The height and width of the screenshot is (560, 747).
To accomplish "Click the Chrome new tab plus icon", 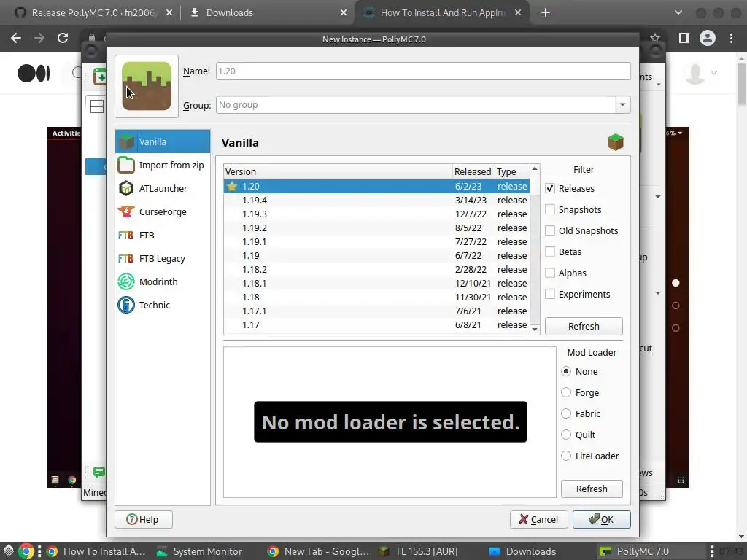I will click(x=546, y=13).
